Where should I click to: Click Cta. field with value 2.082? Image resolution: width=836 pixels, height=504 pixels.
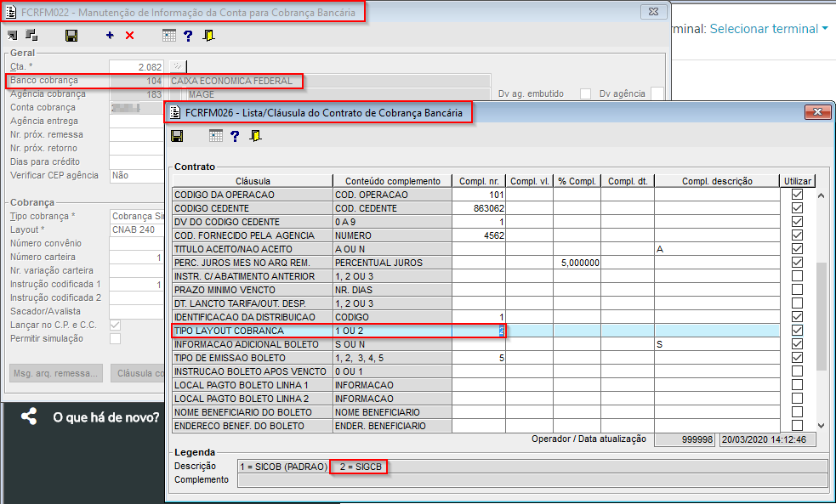click(x=136, y=66)
